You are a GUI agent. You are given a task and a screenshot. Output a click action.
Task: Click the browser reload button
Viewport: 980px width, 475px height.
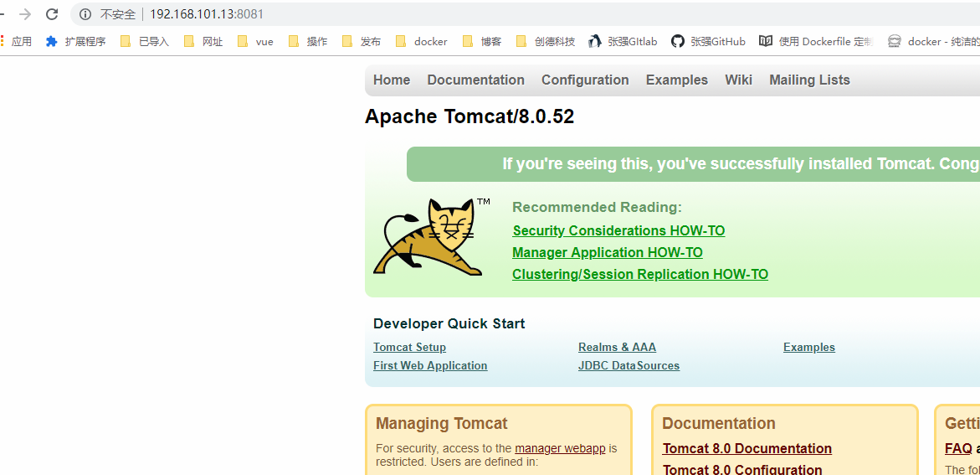[x=52, y=14]
